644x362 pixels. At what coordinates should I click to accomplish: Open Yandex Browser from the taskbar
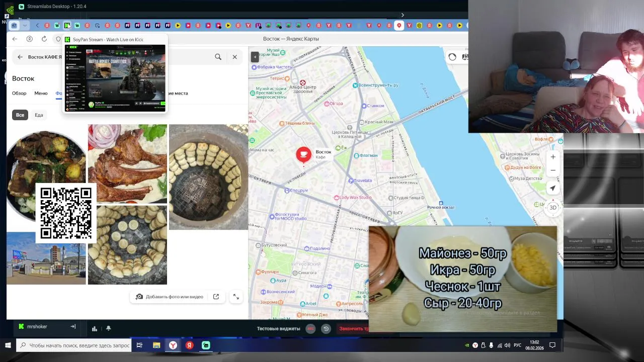tap(173, 345)
